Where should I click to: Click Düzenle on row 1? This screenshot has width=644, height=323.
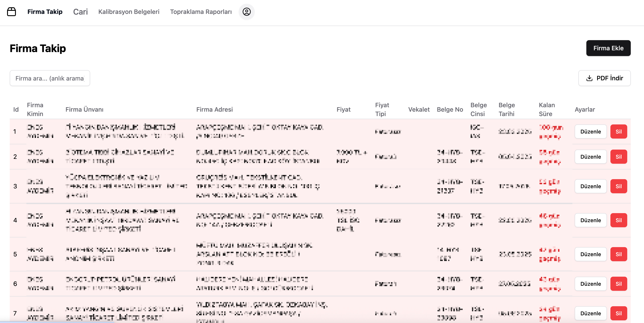coord(591,132)
